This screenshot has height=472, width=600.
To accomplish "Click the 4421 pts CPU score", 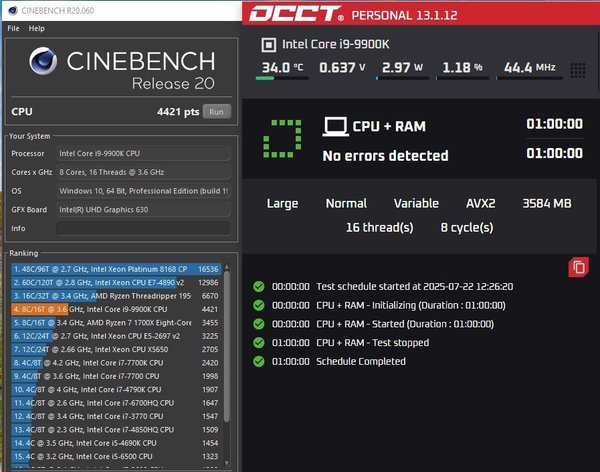I will [x=178, y=112].
